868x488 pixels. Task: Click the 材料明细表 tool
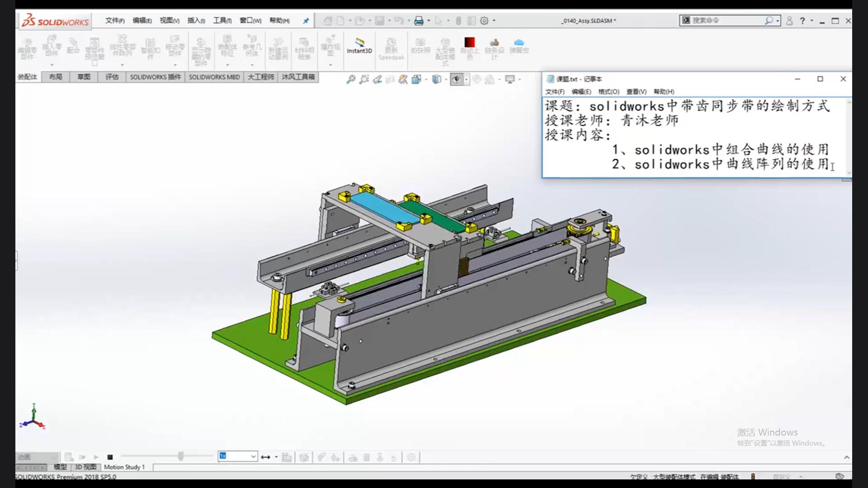coord(304,49)
